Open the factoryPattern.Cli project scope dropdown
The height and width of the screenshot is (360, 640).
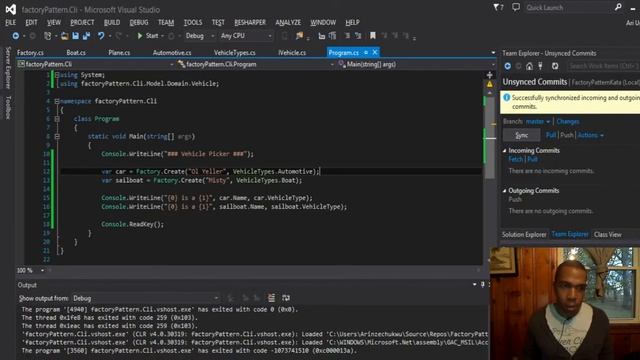point(96,64)
